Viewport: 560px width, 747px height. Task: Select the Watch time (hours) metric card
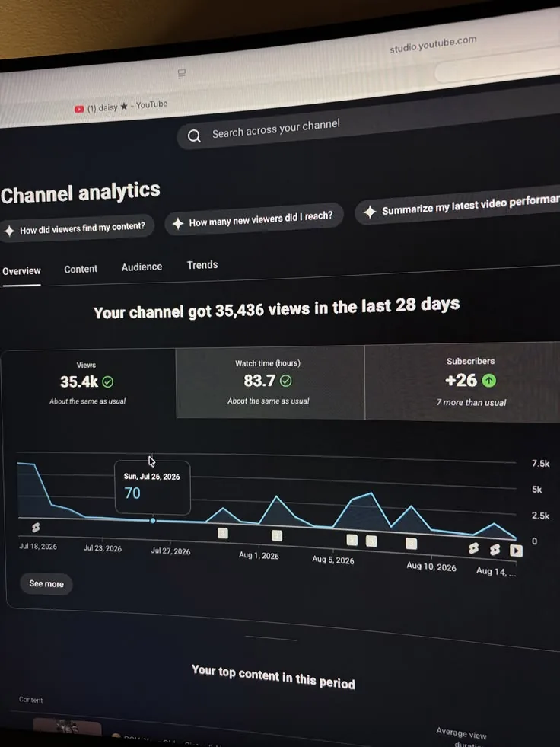[x=269, y=382]
